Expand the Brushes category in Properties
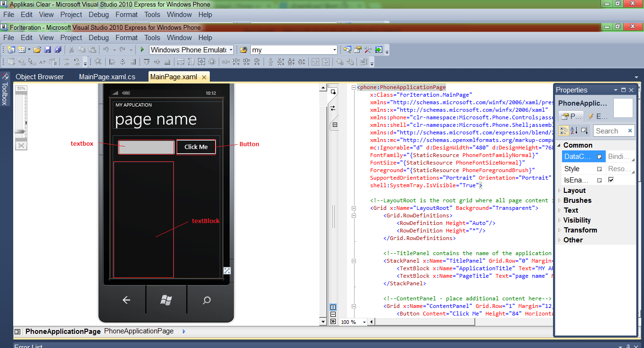 560,200
